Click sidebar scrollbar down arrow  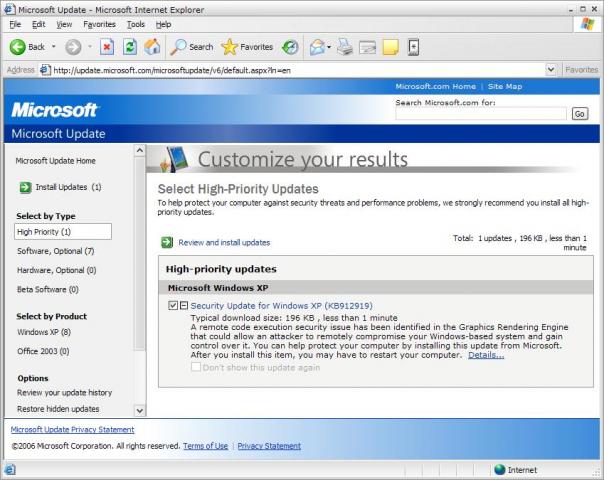[x=140, y=411]
